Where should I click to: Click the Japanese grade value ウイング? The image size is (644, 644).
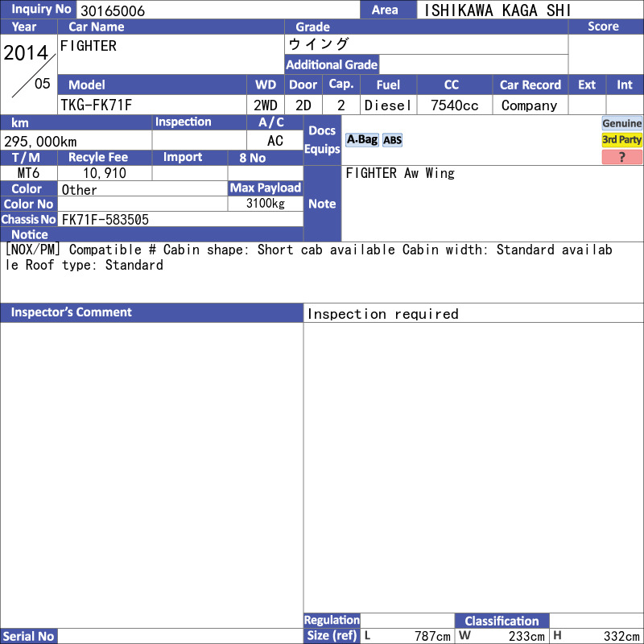coord(319,44)
